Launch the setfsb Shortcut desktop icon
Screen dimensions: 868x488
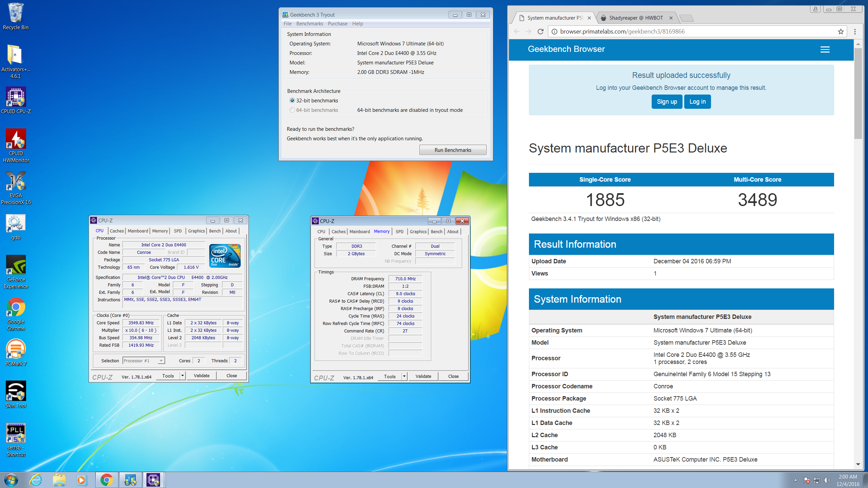coord(16,440)
